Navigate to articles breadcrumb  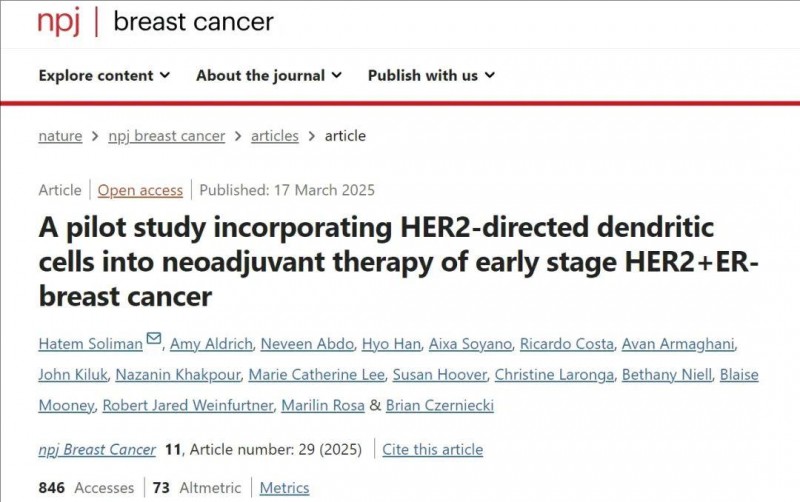(274, 136)
